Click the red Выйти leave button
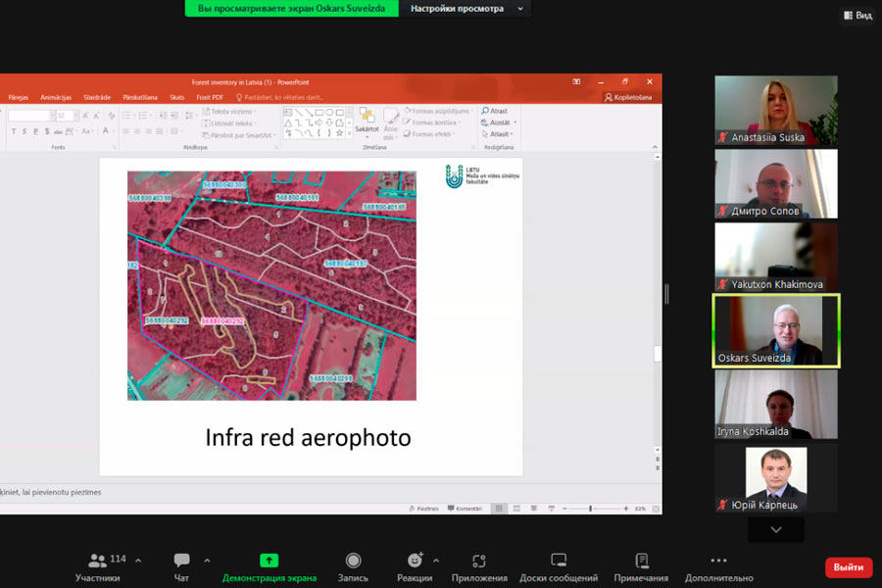Screen dimensions: 882x588 (848, 567)
